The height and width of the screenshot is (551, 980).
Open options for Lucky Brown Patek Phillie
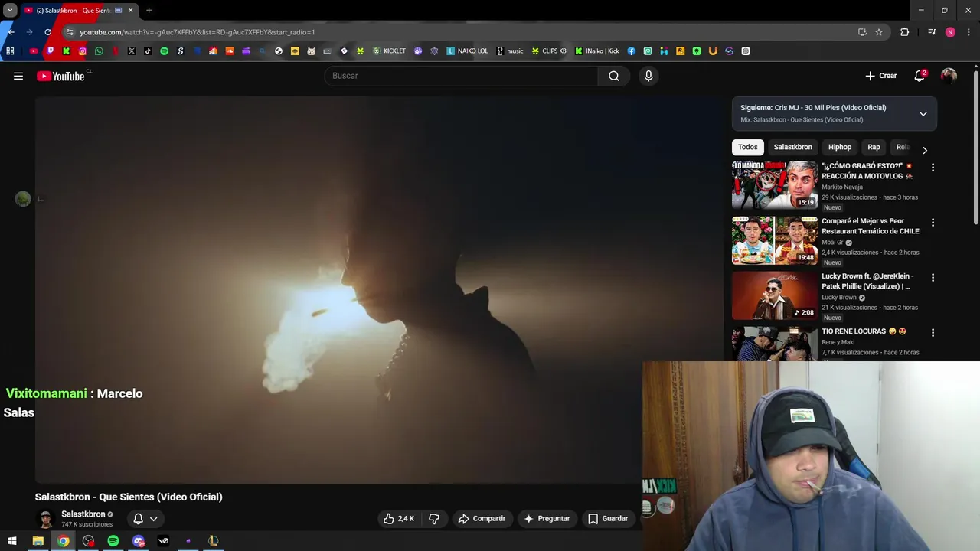tap(933, 278)
